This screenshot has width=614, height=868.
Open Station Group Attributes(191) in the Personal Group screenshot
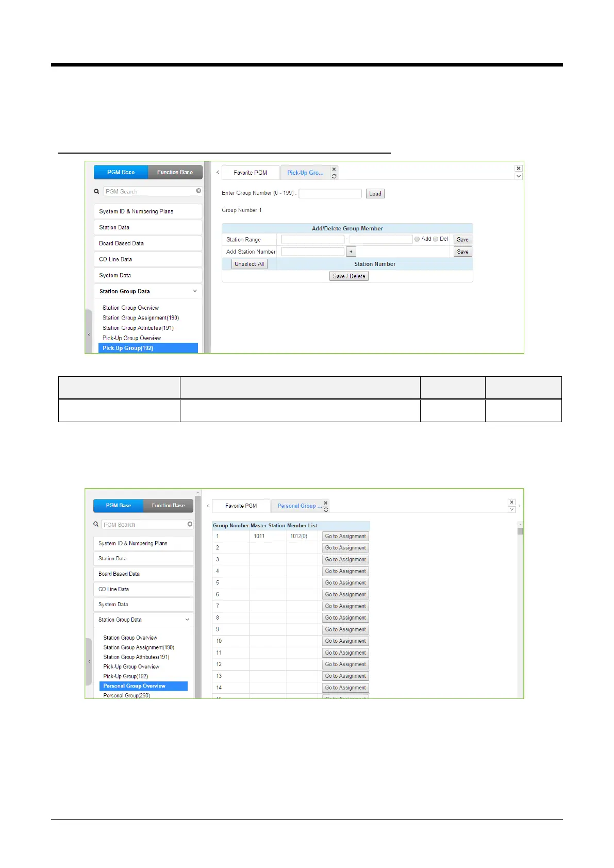click(x=136, y=657)
